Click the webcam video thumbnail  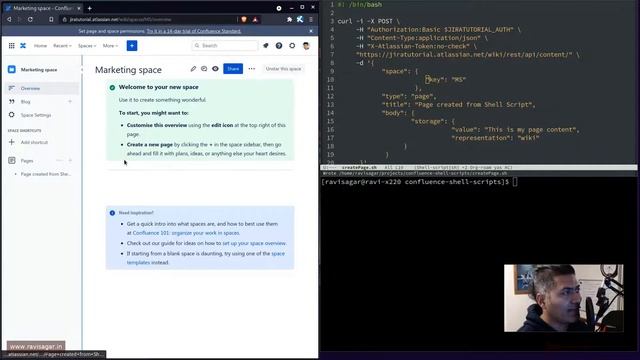[564, 298]
